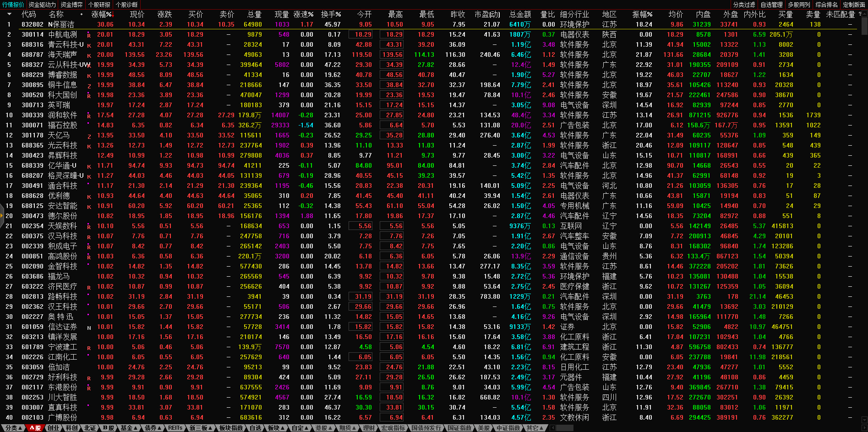Sort by the 涨幅% column header
Image resolution: width=868 pixels, height=432 pixels.
click(102, 15)
